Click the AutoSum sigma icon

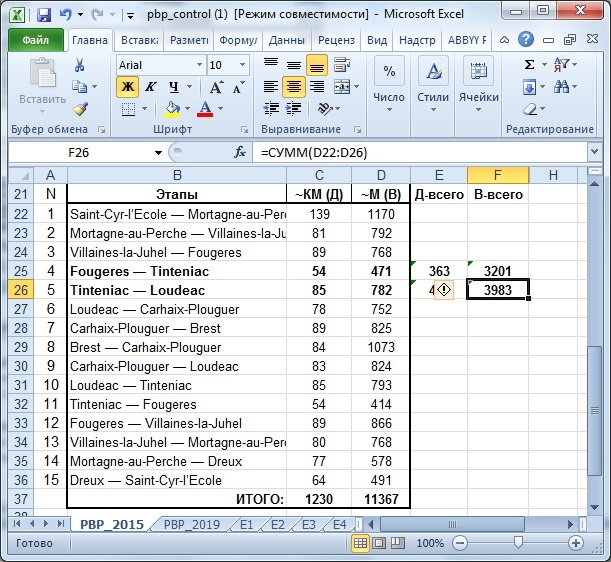click(x=529, y=64)
